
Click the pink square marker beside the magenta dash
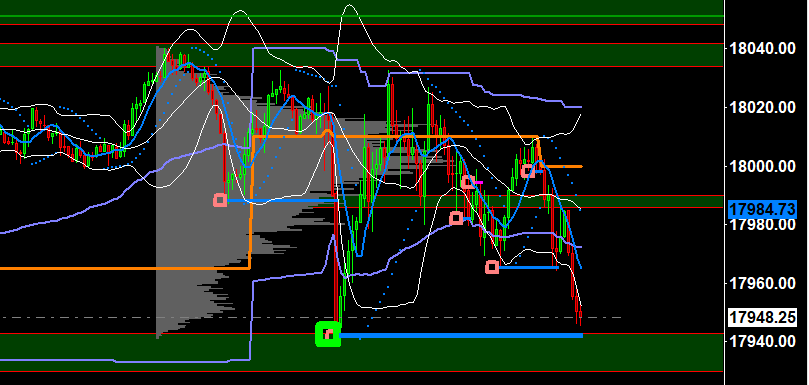(467, 182)
